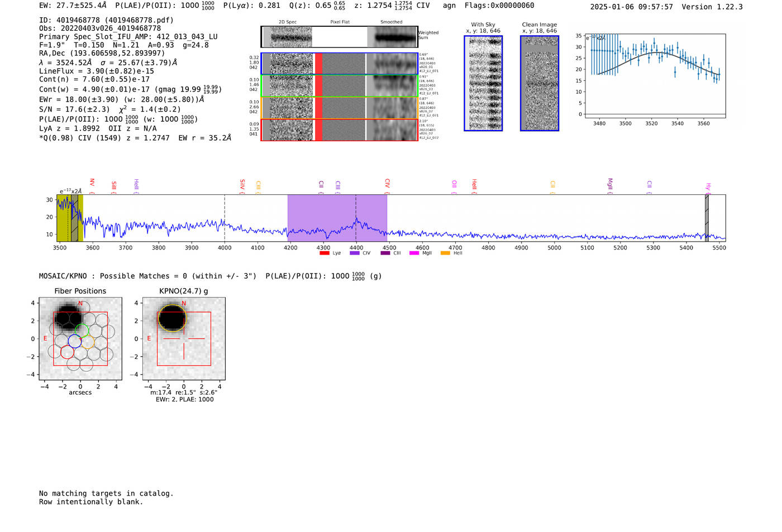Click the yellow aperture circle in KPNO image
Screen dimensions: 782x532
click(173, 318)
